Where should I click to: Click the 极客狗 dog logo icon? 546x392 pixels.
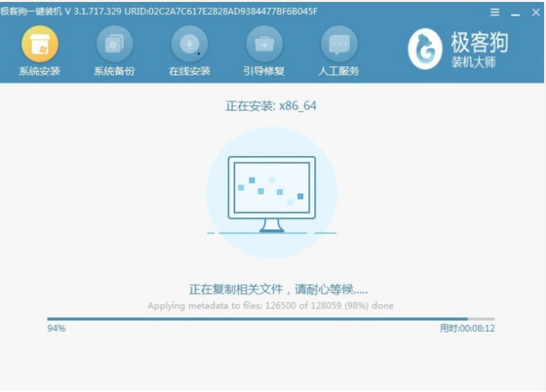click(x=424, y=50)
